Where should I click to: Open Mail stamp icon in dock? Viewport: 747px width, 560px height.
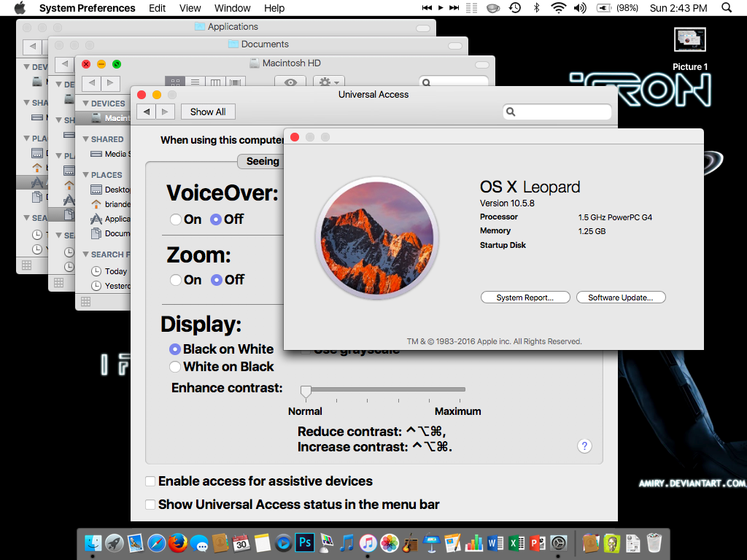[136, 542]
